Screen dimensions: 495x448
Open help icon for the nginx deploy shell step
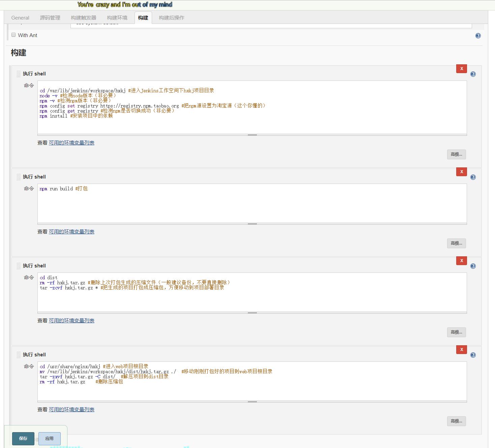473,355
